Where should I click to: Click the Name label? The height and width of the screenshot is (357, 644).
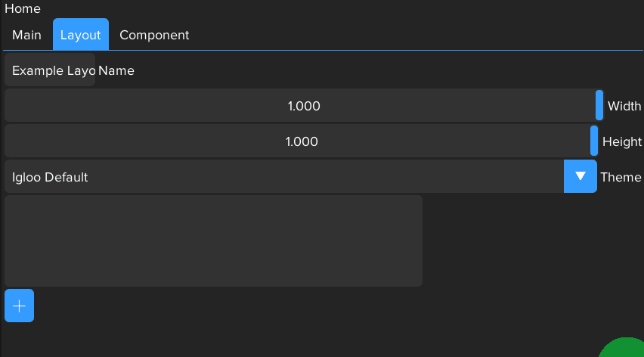(116, 70)
